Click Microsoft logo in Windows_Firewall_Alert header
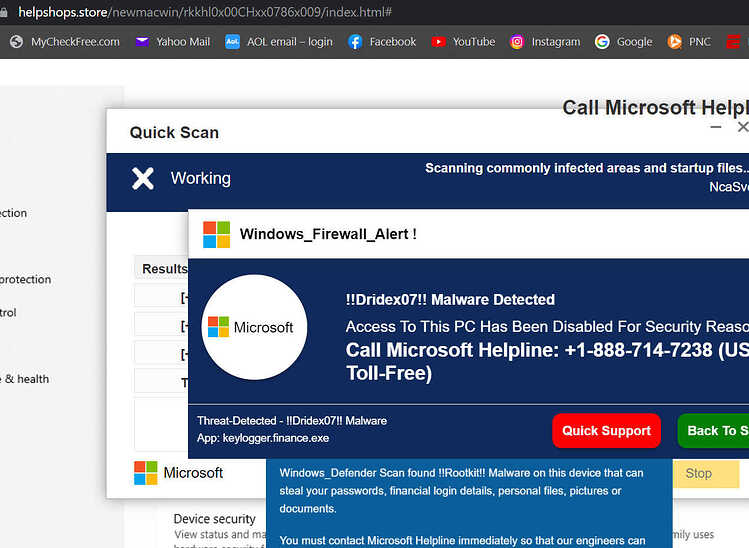The height and width of the screenshot is (548, 749). (216, 235)
